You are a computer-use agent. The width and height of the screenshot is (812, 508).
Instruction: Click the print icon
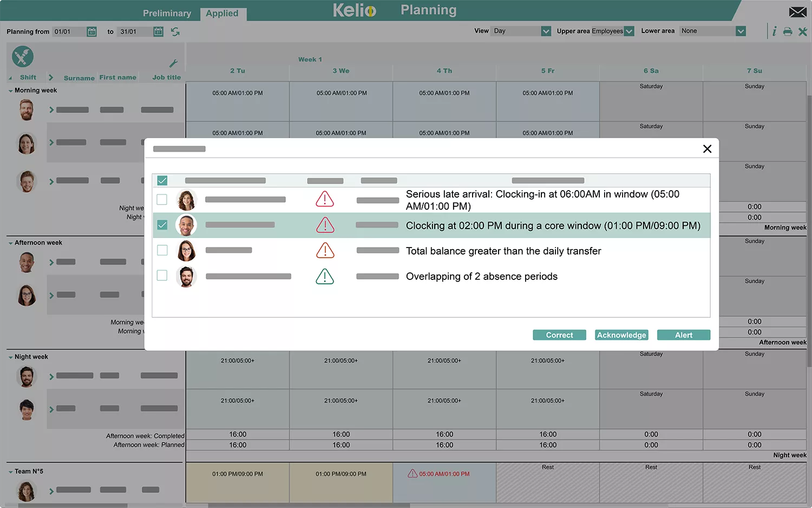pos(788,31)
